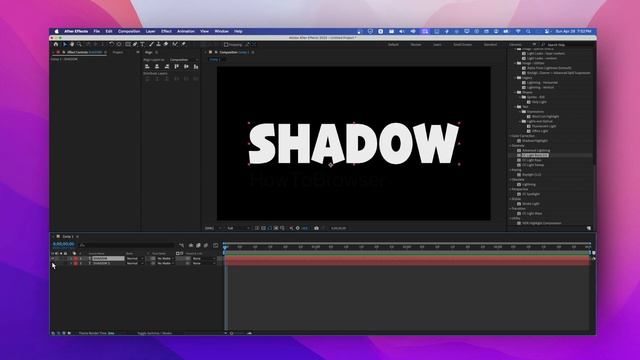This screenshot has width=640, height=360.
Task: Click the Align Vertical Center icon
Action: coord(186,66)
